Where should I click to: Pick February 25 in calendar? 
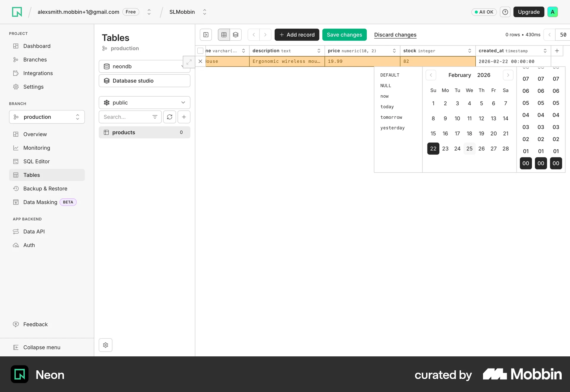469,149
